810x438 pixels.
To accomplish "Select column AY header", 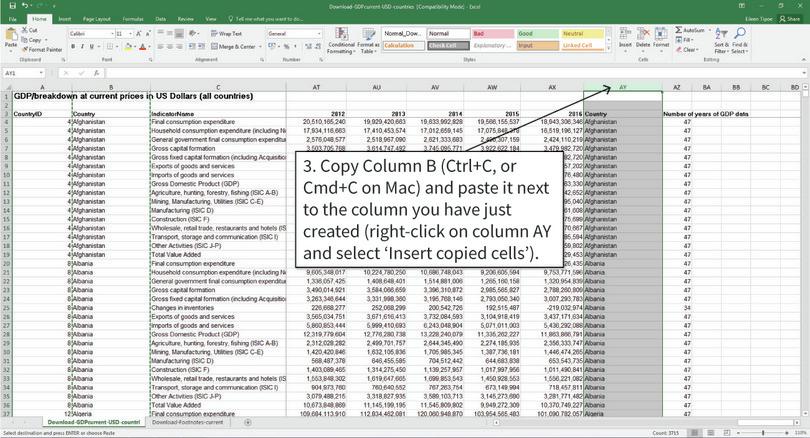I will tap(622, 87).
